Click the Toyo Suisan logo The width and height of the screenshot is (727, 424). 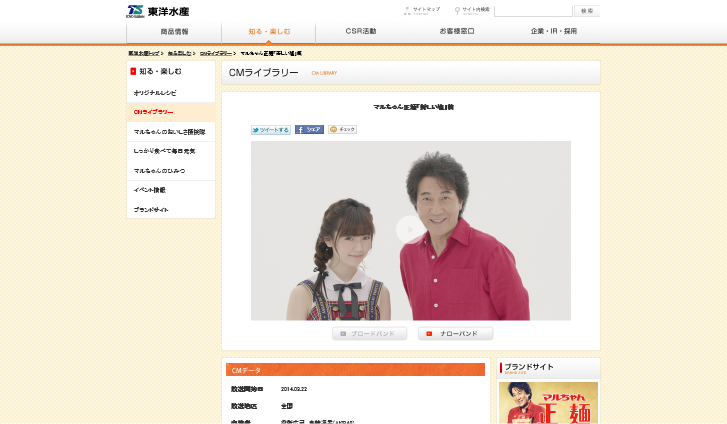pos(158,11)
